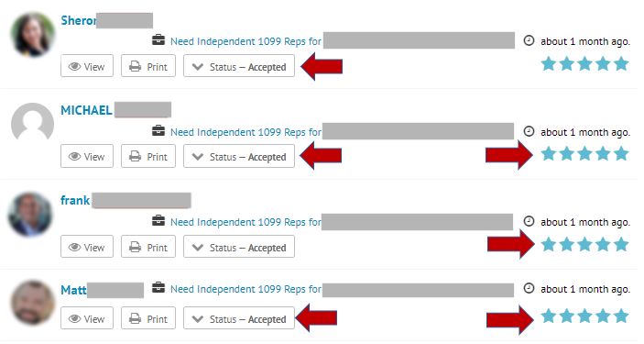This screenshot has height=344, width=644.
Task: Rate MICHAEL with the third star
Action: point(584,154)
